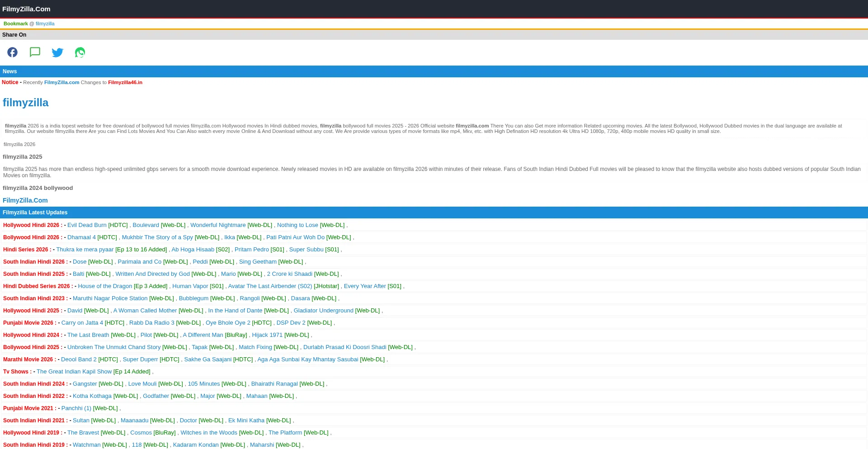Open Watchman movie link
The width and height of the screenshot is (868, 449).
(87, 445)
